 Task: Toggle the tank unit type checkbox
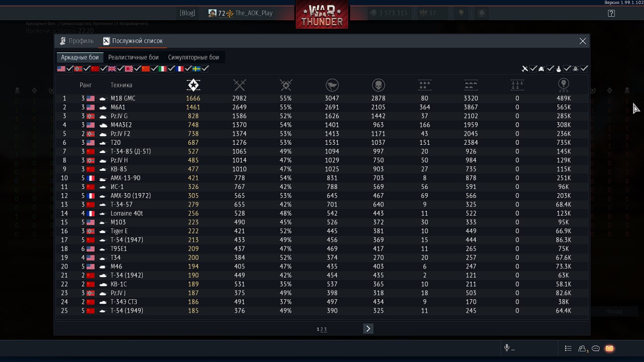[550, 68]
